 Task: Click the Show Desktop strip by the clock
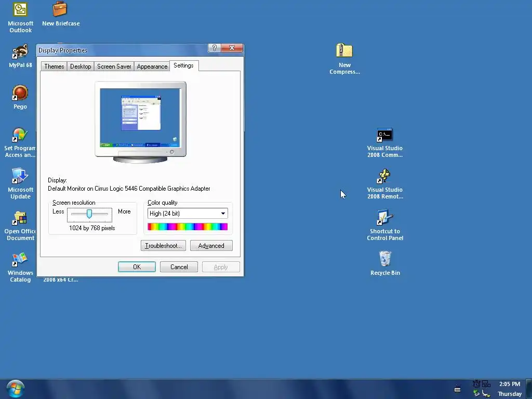click(x=529, y=389)
